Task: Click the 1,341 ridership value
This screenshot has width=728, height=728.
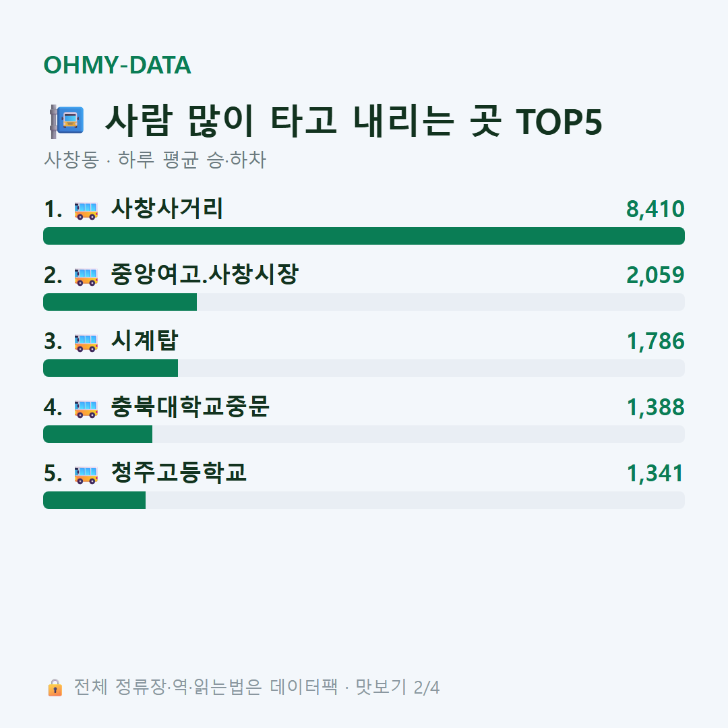Action: [656, 474]
